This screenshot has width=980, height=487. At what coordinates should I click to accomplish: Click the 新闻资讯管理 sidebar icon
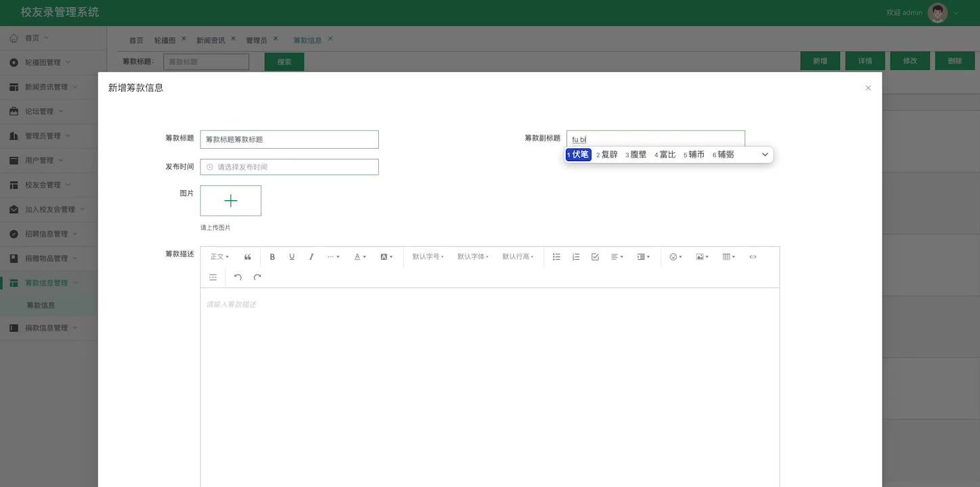pos(14,87)
